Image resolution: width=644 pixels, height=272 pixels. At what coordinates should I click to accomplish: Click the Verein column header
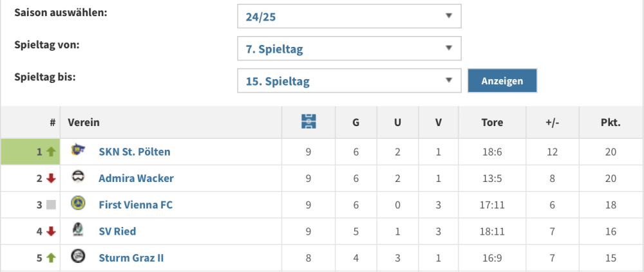pos(84,122)
